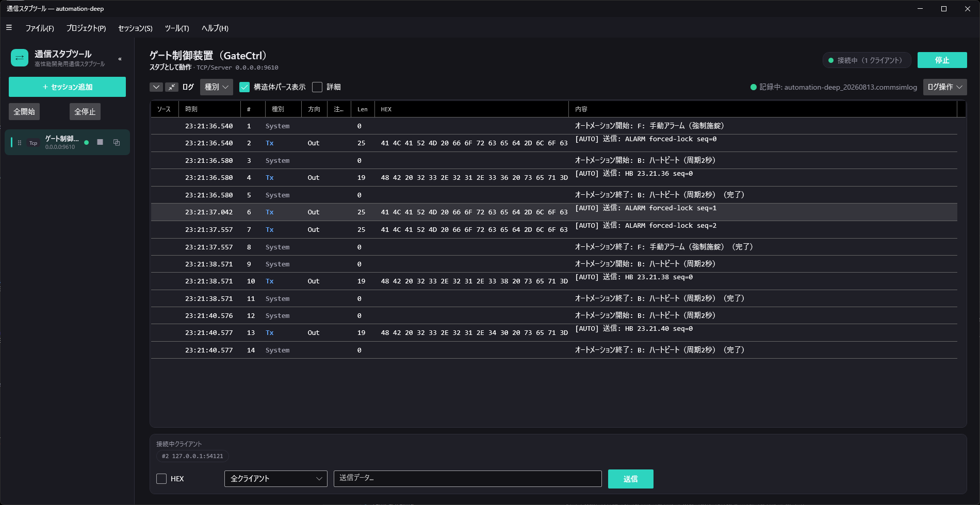Click the Len column header

tap(363, 109)
